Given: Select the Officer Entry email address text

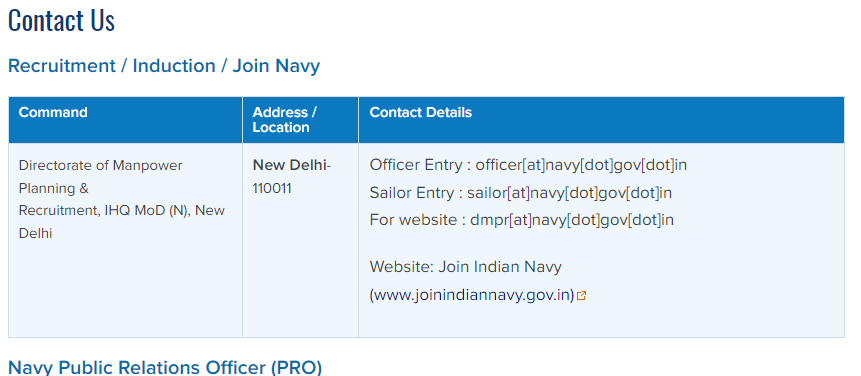Looking at the screenshot, I should click(x=582, y=165).
